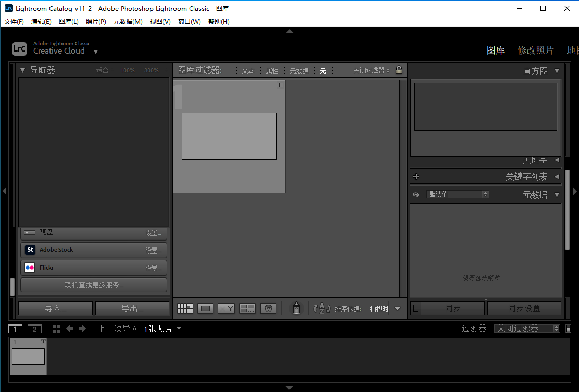Image resolution: width=579 pixels, height=392 pixels.
Task: Go back with filmstrip left arrow
Action: point(69,328)
